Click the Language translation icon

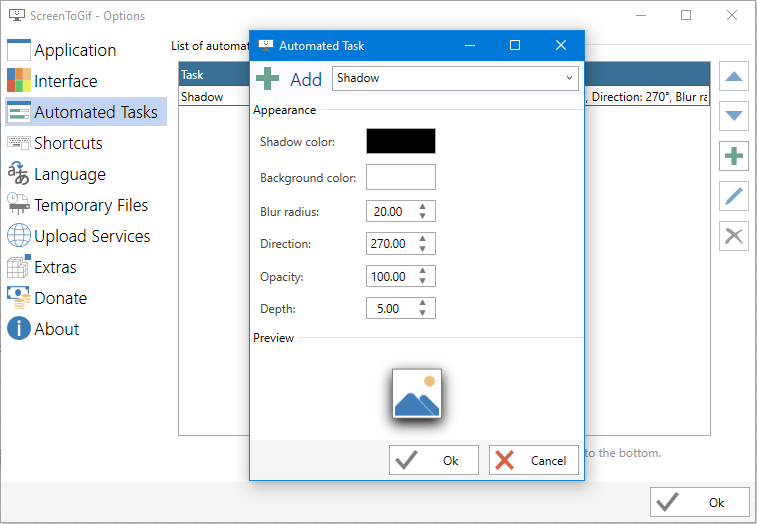point(19,173)
